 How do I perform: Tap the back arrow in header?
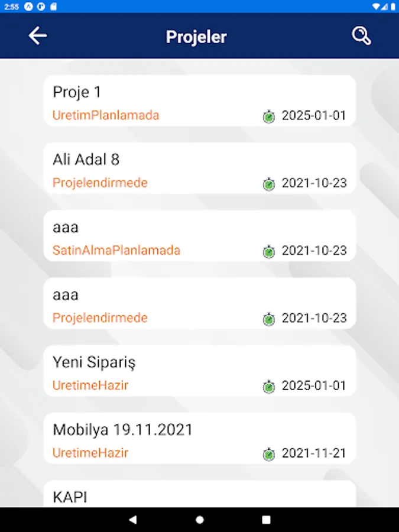point(38,36)
